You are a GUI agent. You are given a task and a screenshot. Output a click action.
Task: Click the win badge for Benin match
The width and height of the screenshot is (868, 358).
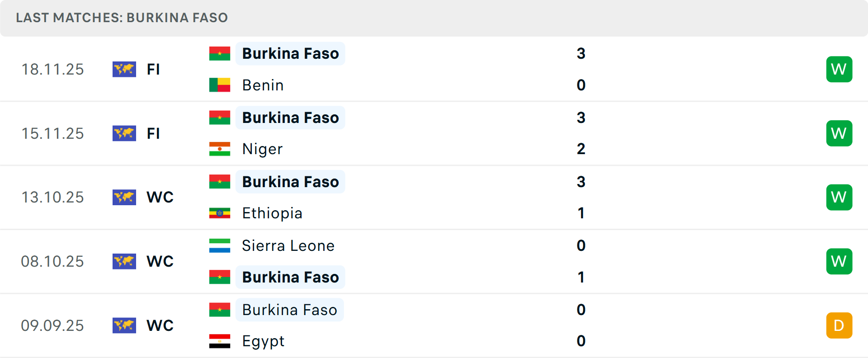click(839, 69)
